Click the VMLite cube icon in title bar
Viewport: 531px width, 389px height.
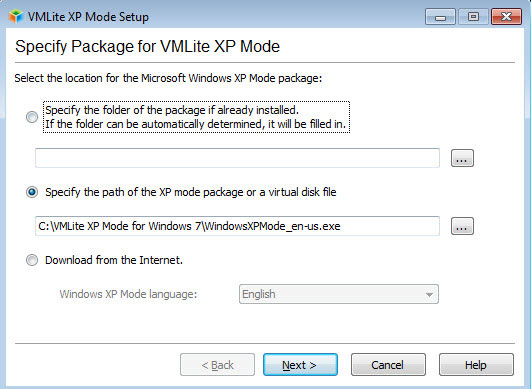[16, 17]
